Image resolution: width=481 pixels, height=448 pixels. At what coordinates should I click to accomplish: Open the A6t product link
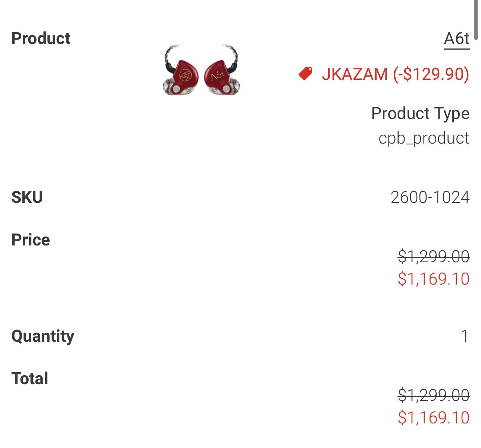click(456, 38)
